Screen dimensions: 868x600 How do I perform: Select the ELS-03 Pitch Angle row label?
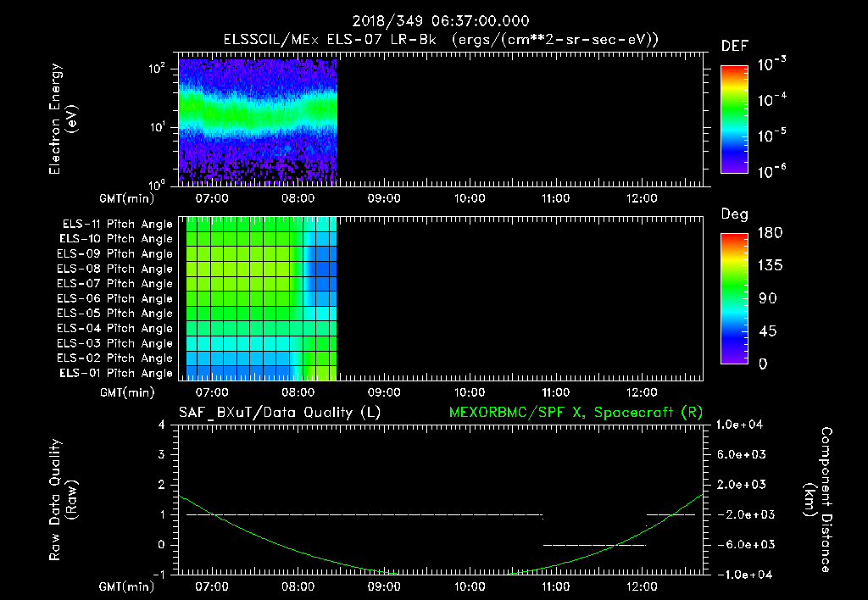(115, 344)
